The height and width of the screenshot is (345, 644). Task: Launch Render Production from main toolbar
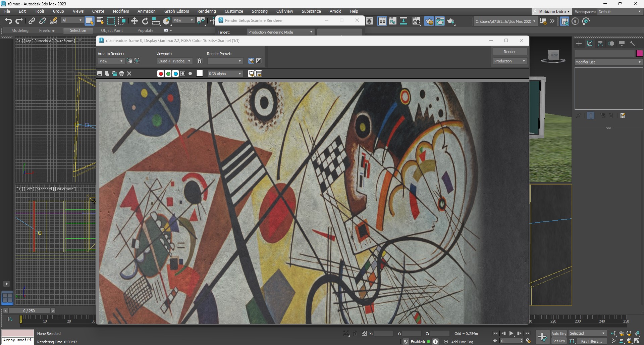pos(451,21)
